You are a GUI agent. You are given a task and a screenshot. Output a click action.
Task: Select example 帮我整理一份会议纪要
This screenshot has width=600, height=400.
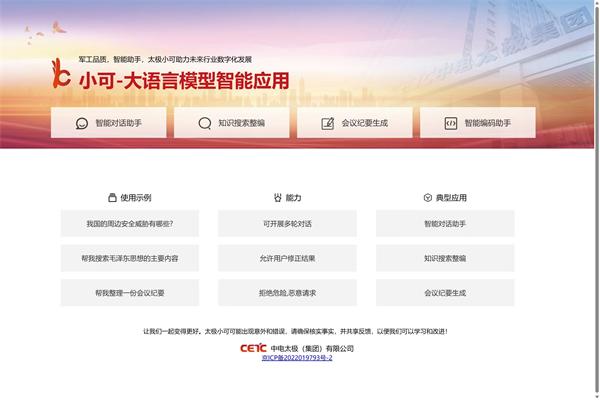130,293
